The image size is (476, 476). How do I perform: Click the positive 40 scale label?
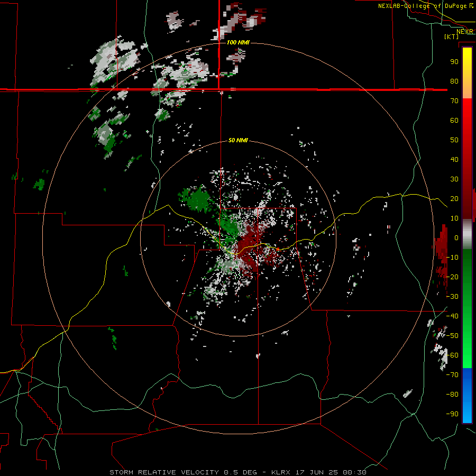click(x=454, y=159)
